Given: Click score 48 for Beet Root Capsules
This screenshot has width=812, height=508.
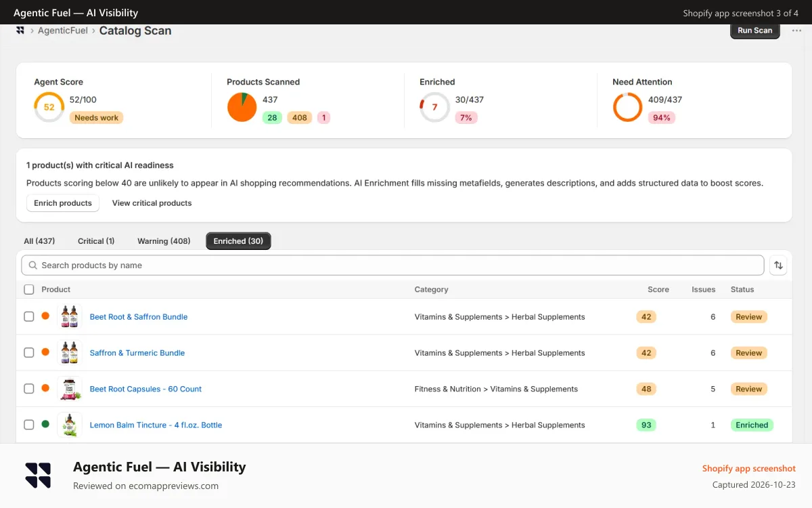Looking at the screenshot, I should pos(646,389).
